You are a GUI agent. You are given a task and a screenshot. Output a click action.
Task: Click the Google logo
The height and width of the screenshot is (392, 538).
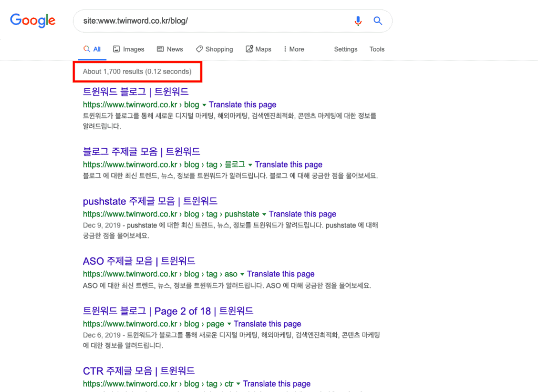(33, 20)
